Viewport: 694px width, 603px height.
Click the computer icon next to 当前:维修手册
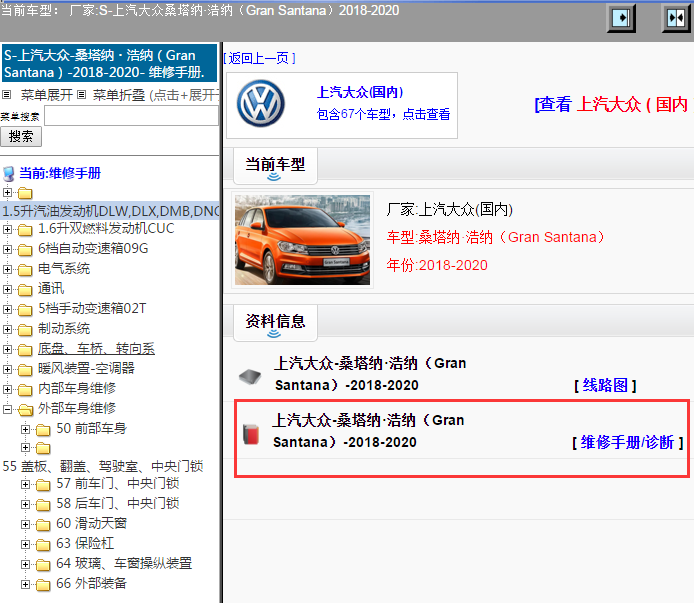point(8,174)
